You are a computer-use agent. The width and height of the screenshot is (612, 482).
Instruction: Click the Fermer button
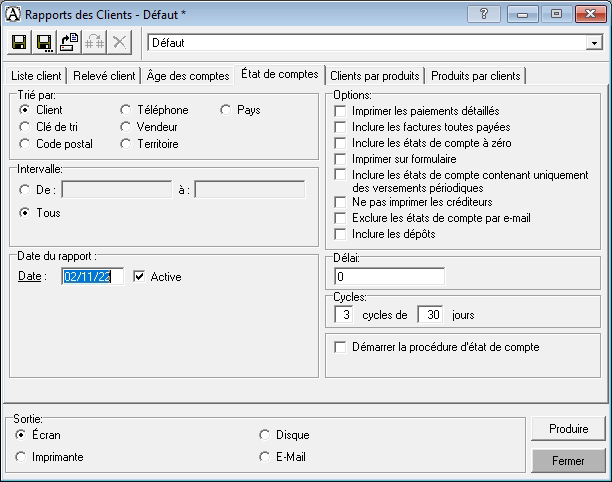[568, 461]
